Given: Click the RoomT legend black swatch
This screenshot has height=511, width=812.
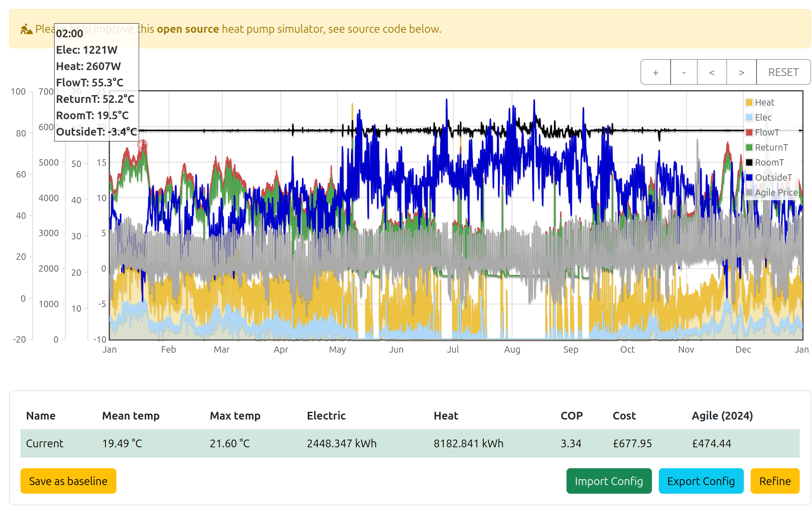Looking at the screenshot, I should click(x=749, y=162).
